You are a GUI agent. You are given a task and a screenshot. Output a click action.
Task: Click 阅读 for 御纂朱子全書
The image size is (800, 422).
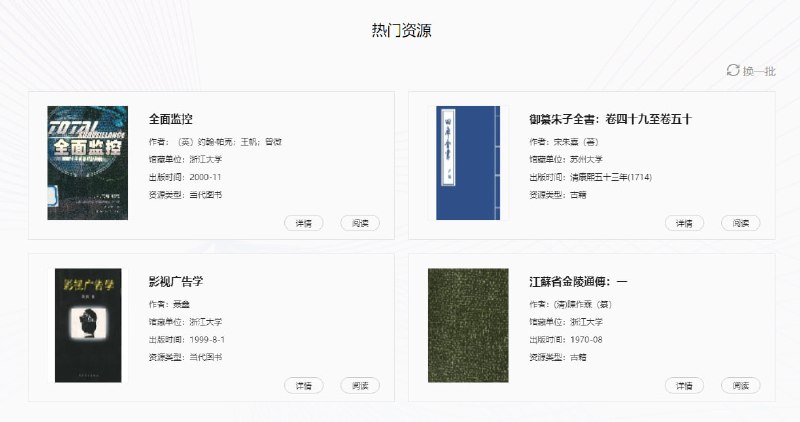(x=741, y=223)
